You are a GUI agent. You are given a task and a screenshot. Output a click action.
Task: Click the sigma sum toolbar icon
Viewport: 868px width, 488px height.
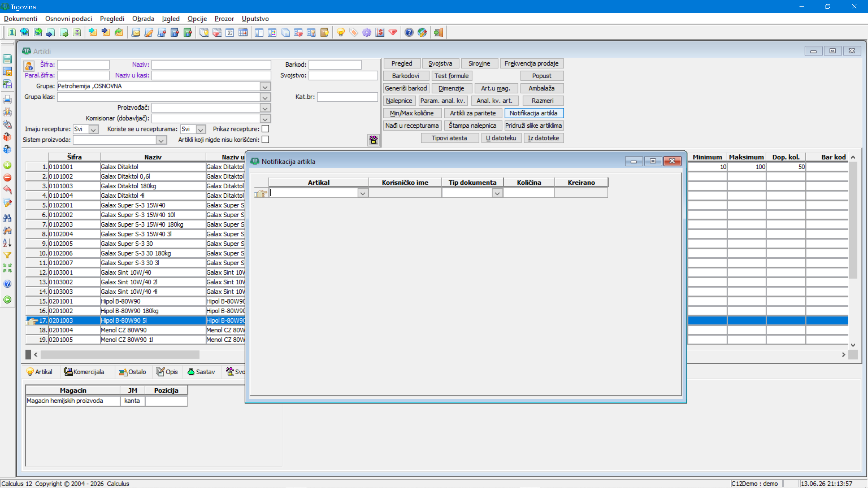coord(230,32)
